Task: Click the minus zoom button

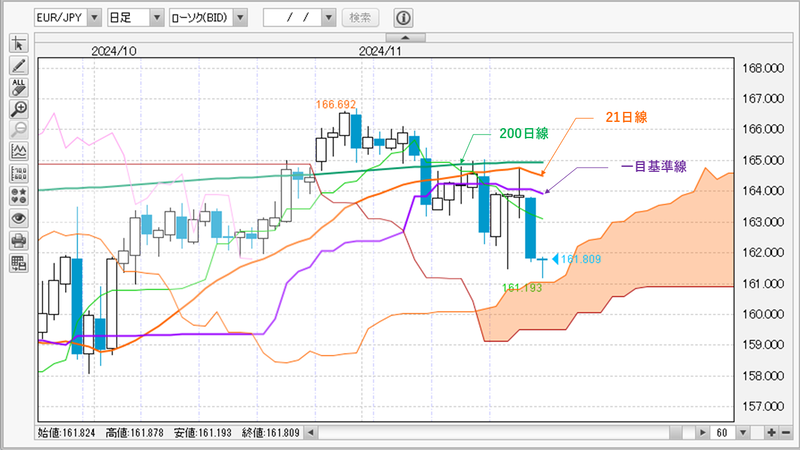Action: 785,433
